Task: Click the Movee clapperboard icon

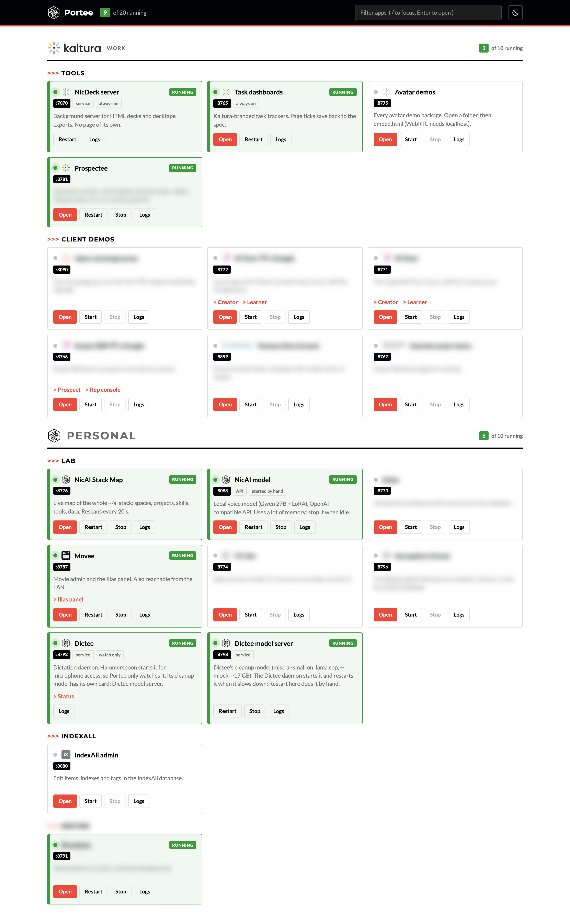Action: coord(66,555)
